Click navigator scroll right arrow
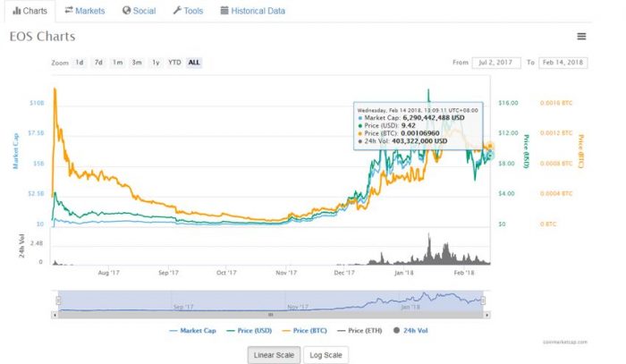 [x=486, y=315]
